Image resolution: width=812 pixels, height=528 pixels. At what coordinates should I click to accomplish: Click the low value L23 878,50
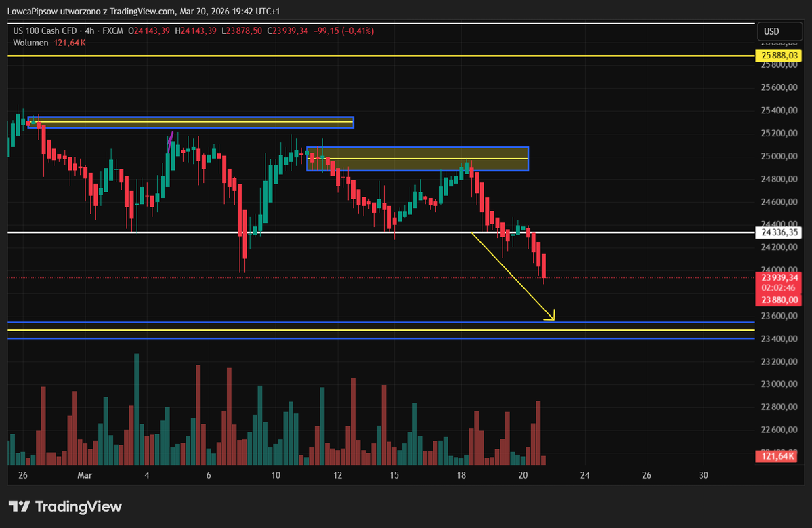point(242,31)
